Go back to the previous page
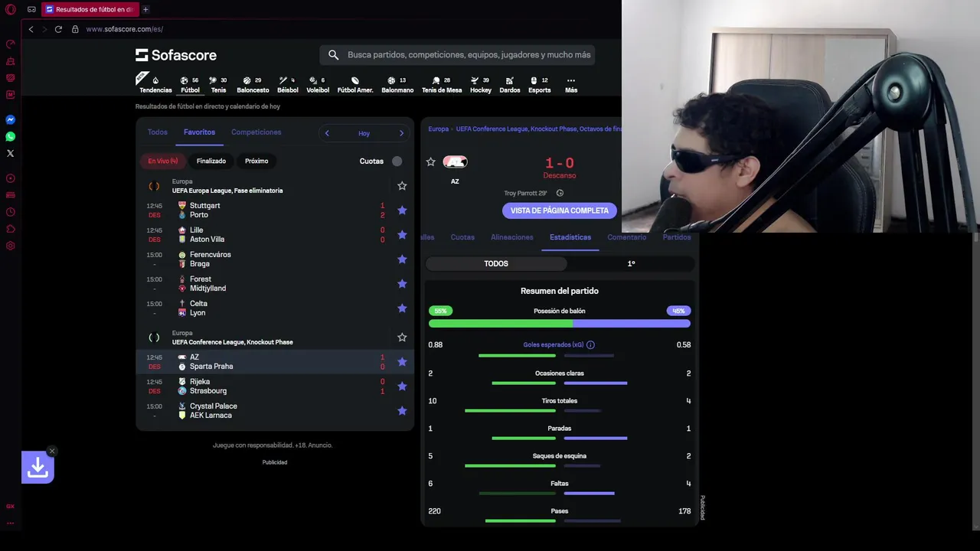980x551 pixels. pos(31,29)
